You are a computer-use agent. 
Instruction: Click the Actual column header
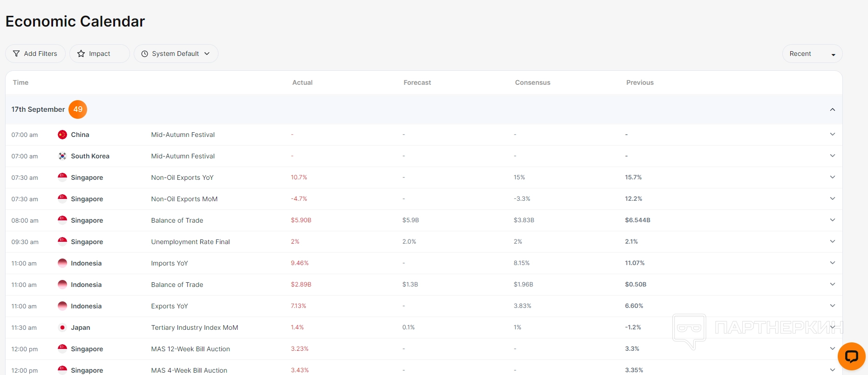pyautogui.click(x=302, y=82)
